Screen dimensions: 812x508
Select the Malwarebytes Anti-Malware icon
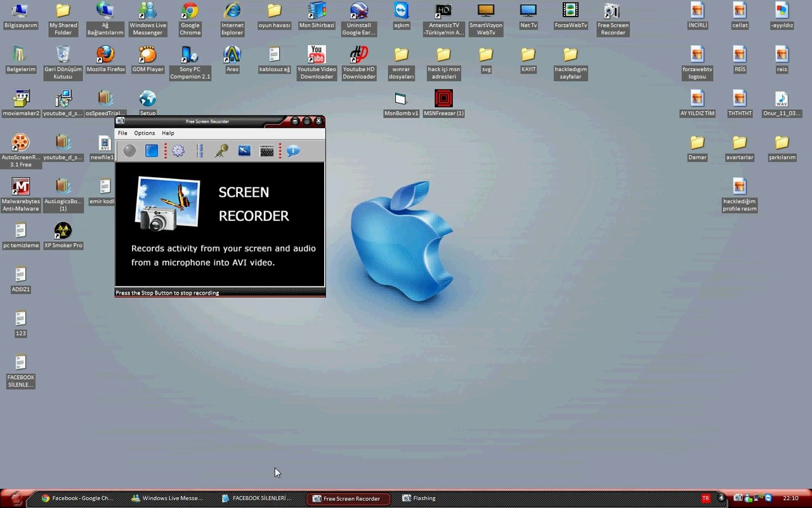(21, 194)
